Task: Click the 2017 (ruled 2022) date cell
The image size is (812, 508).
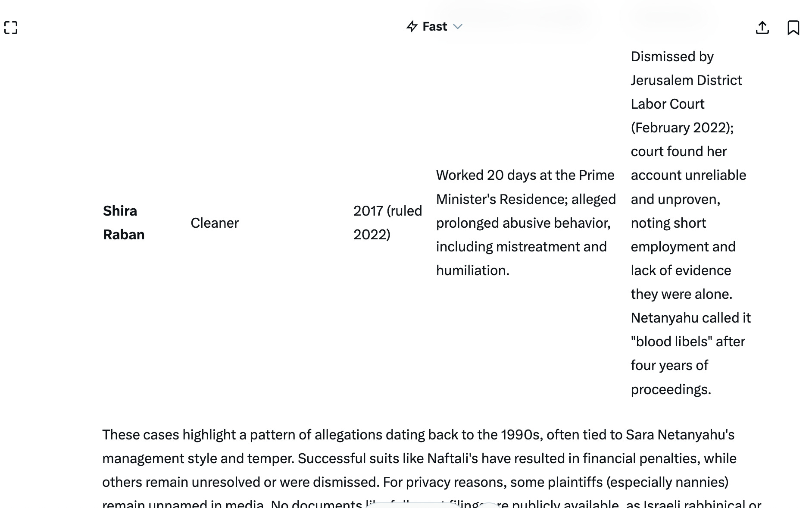Action: click(387, 223)
